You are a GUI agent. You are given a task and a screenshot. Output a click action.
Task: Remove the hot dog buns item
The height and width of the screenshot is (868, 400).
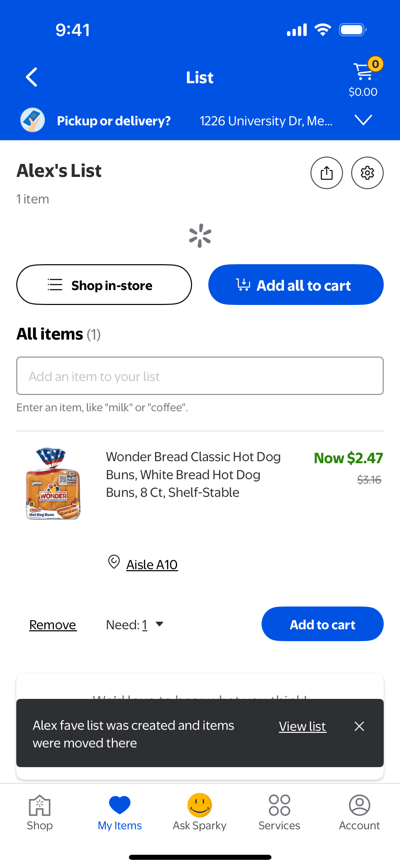[53, 625]
